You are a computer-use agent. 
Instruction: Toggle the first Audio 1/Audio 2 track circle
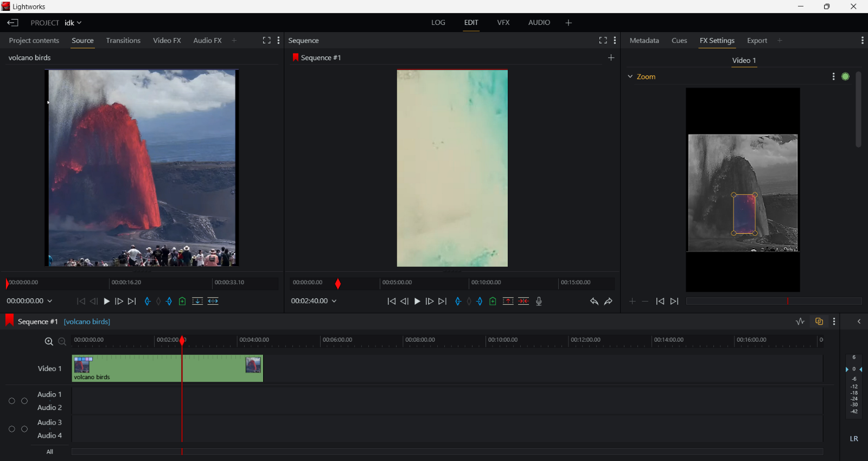[12, 401]
